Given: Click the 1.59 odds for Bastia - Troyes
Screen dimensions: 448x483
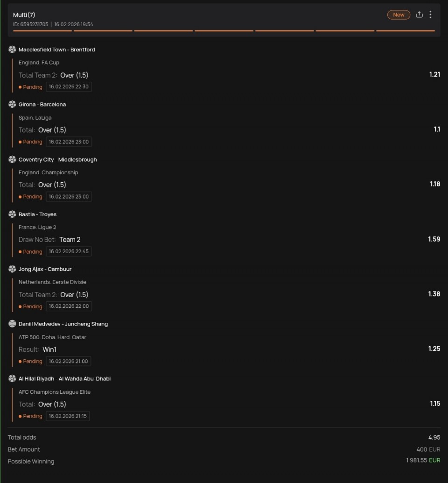Looking at the screenshot, I should click(434, 239).
